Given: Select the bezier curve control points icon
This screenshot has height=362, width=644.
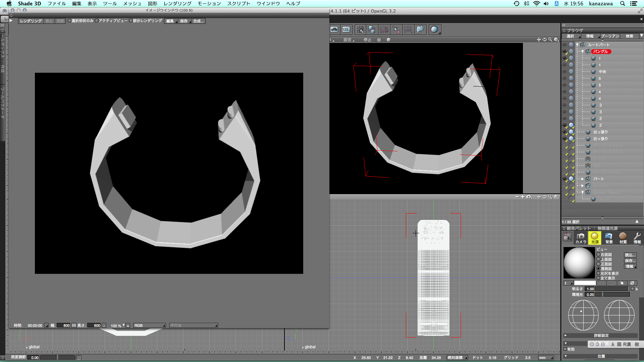Looking at the screenshot, I should (x=408, y=29).
